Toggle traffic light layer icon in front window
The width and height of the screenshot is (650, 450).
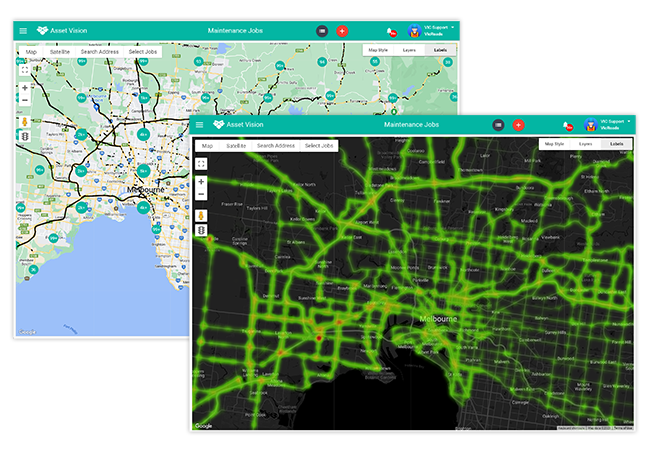point(201,230)
